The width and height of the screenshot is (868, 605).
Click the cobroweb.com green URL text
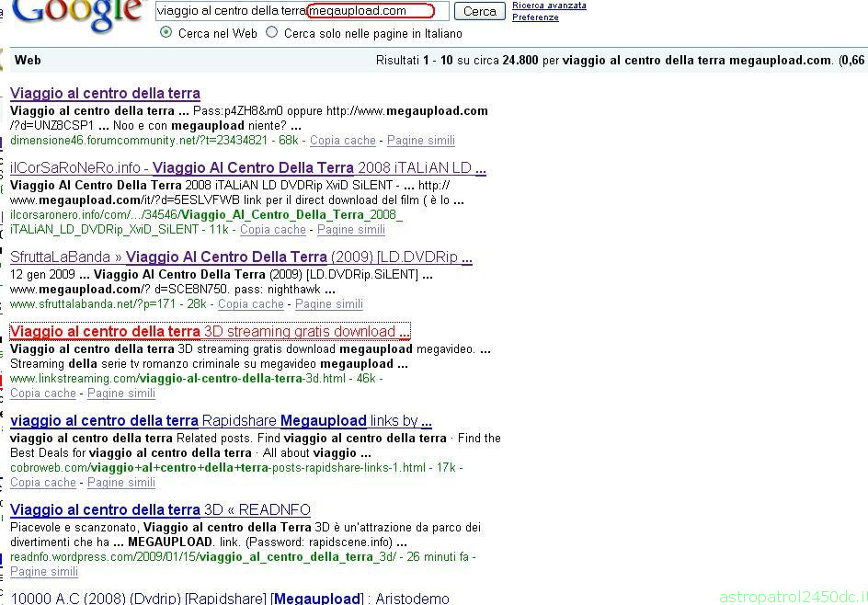218,468
